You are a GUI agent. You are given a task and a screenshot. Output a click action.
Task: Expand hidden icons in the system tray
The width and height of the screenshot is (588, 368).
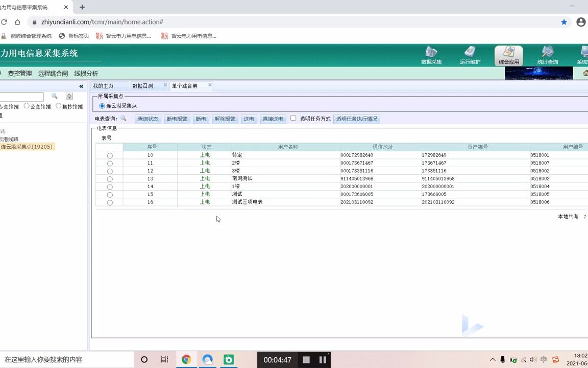pyautogui.click(x=492, y=359)
